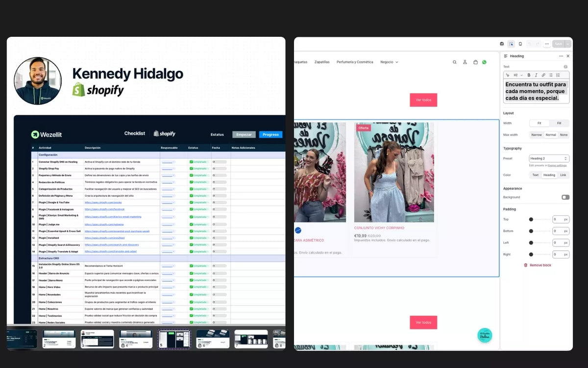
Task: Click the store search magnifier icon
Action: click(x=454, y=62)
